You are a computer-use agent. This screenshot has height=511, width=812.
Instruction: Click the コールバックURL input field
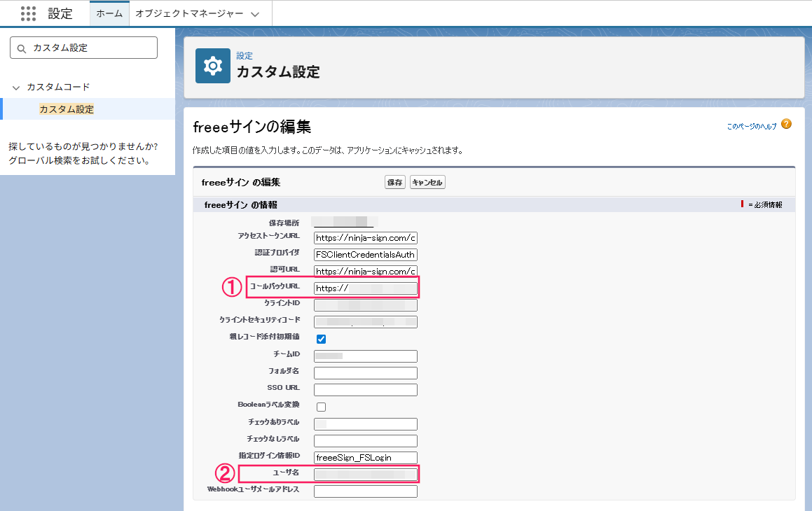(365, 288)
